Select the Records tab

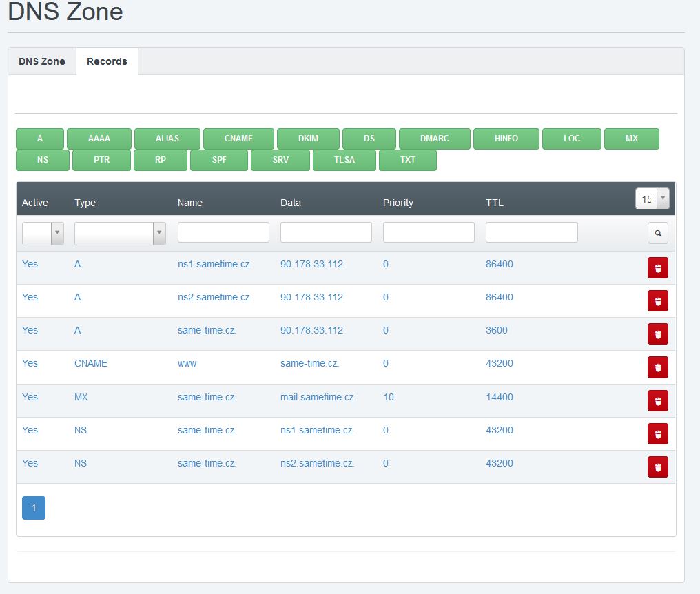pyautogui.click(x=107, y=61)
